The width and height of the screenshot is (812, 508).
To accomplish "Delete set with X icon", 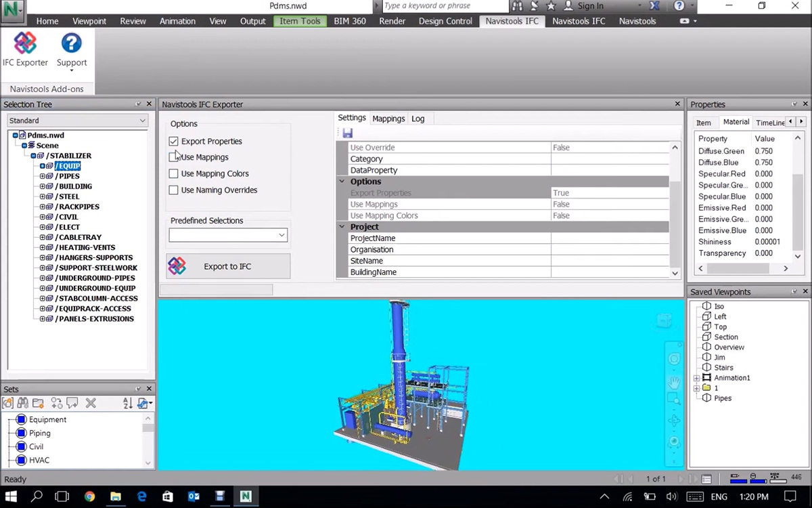I will point(91,403).
